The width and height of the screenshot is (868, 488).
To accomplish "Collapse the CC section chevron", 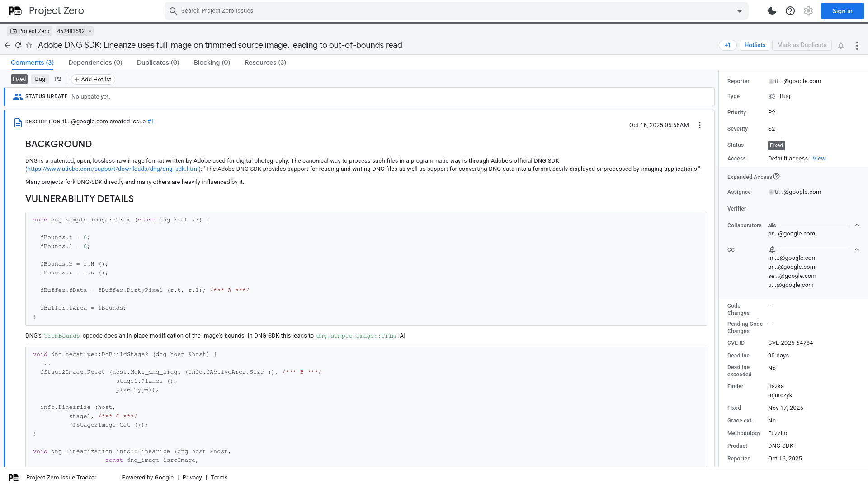I will point(857,249).
